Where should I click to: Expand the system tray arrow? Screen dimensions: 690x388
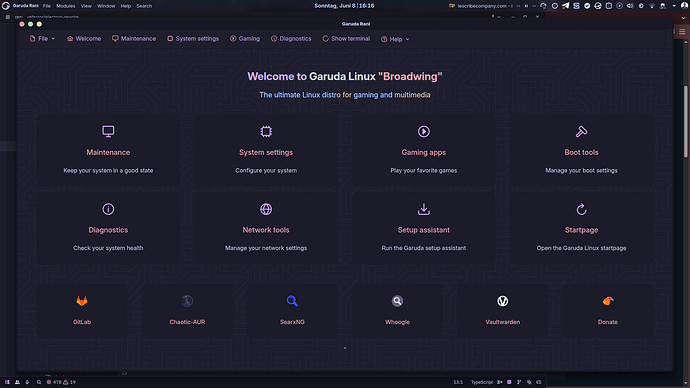pyautogui.click(x=674, y=6)
